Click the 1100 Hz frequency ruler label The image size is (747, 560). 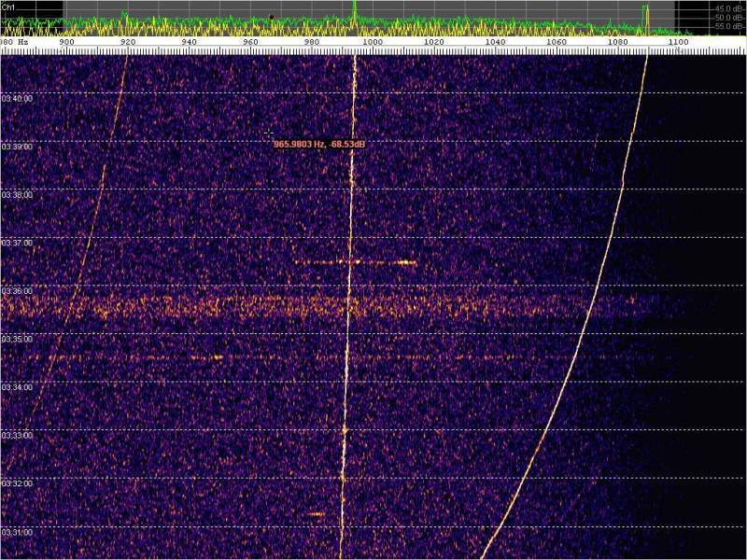point(679,42)
